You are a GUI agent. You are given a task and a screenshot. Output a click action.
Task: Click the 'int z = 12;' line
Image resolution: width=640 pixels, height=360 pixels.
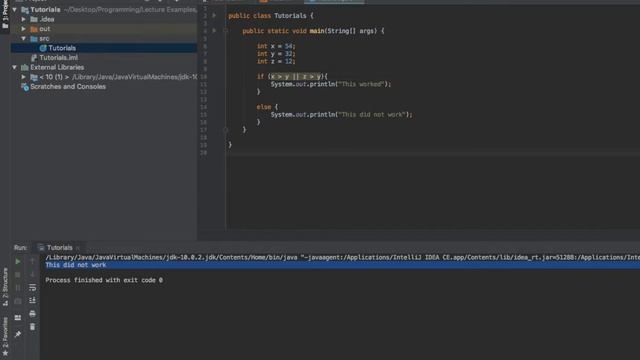(276, 62)
